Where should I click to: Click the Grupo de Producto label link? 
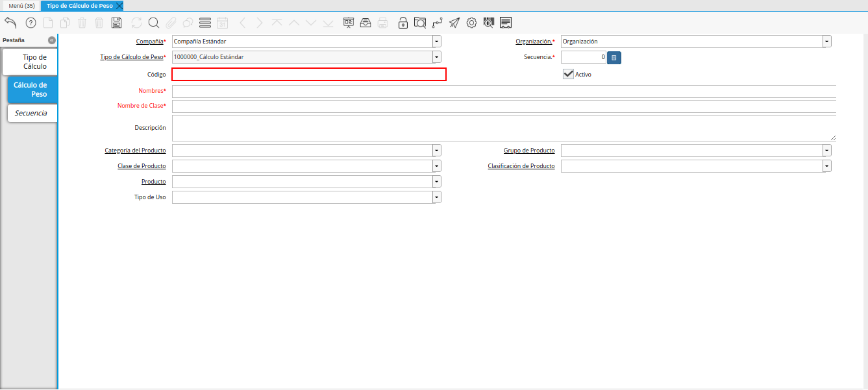click(x=529, y=151)
